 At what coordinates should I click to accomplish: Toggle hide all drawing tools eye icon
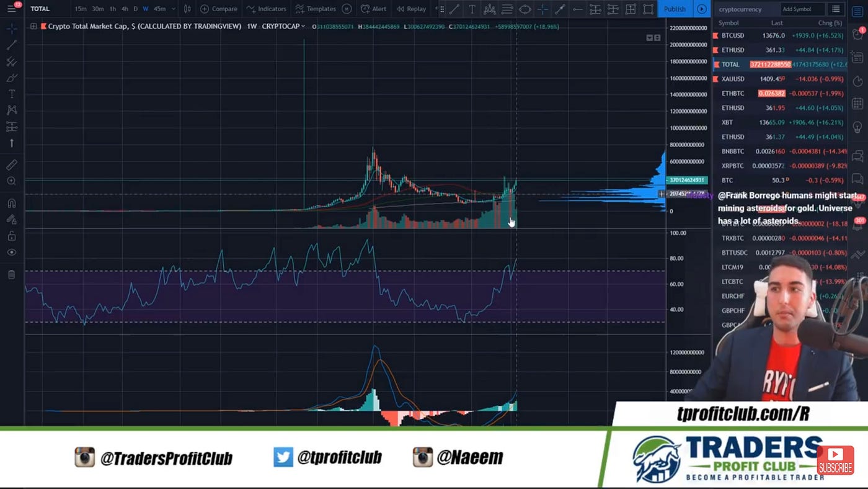[x=12, y=252]
